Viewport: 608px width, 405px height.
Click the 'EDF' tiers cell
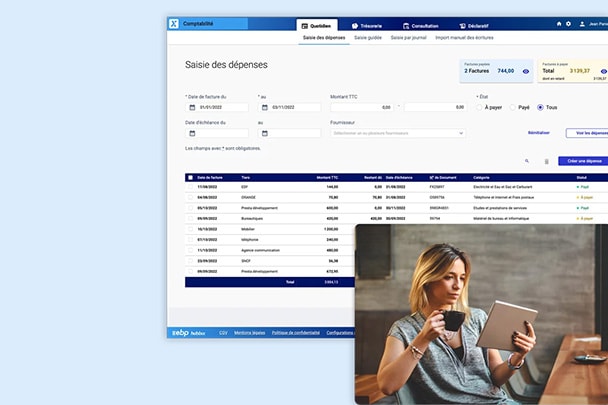(244, 187)
